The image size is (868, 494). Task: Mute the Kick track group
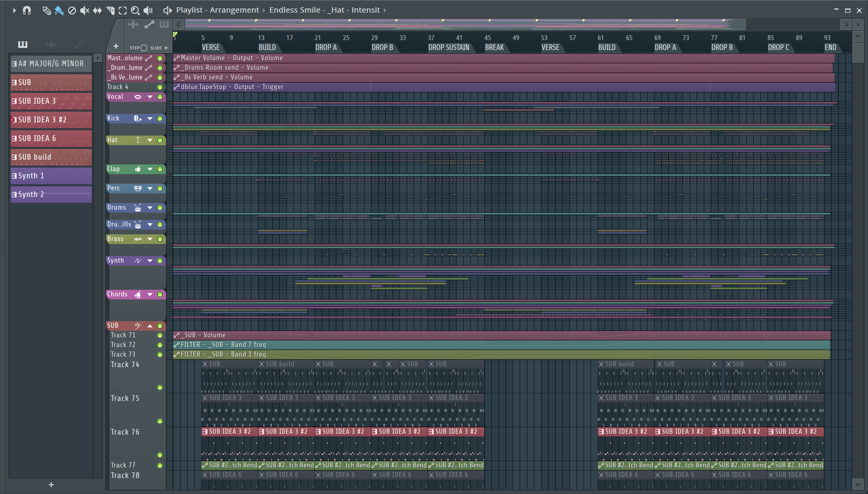coord(160,118)
